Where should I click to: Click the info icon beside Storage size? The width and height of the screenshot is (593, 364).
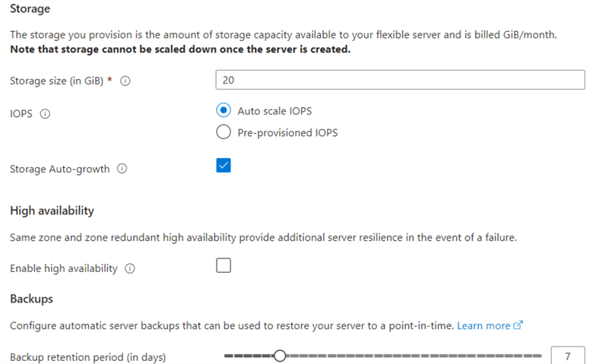(125, 81)
